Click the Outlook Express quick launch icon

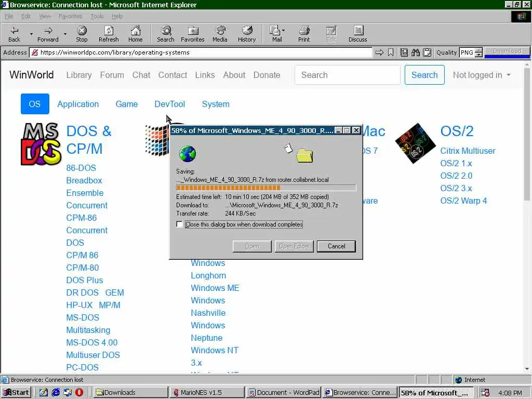(68, 392)
